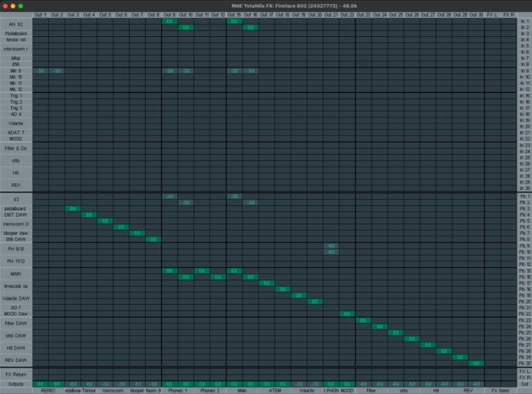532x394 pixels.
Task: Select the ATEM output name
Action: [274, 391]
